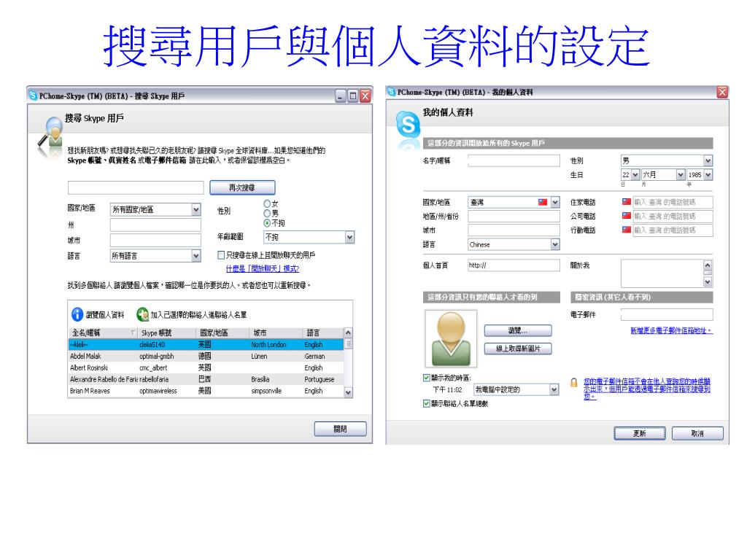Select the Abdel Malak result row
Viewport: 747px width, 560px height.
(x=206, y=356)
